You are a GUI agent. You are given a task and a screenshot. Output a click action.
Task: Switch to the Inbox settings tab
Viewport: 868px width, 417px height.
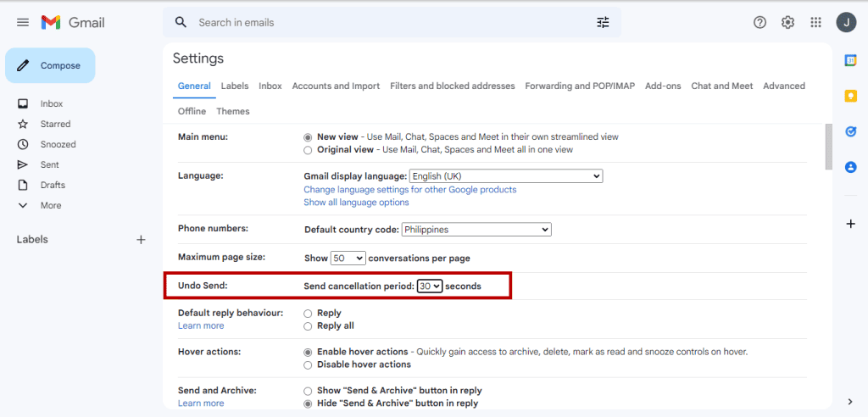(270, 86)
